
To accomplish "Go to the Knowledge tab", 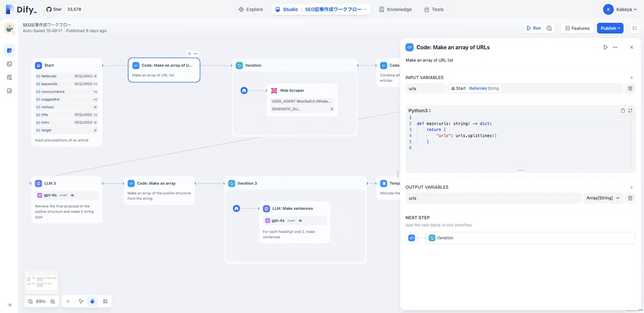I will point(395,9).
